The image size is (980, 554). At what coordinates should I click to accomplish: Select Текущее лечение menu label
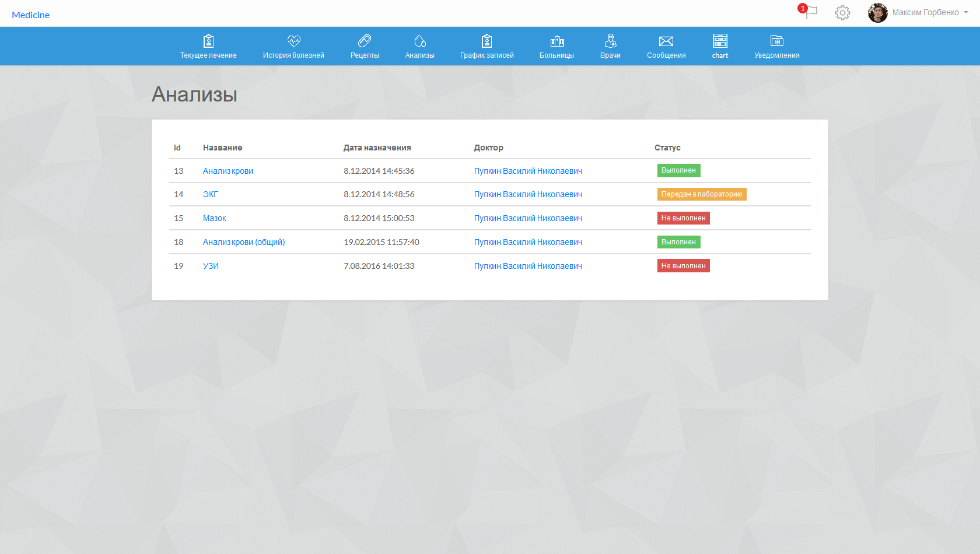[208, 55]
